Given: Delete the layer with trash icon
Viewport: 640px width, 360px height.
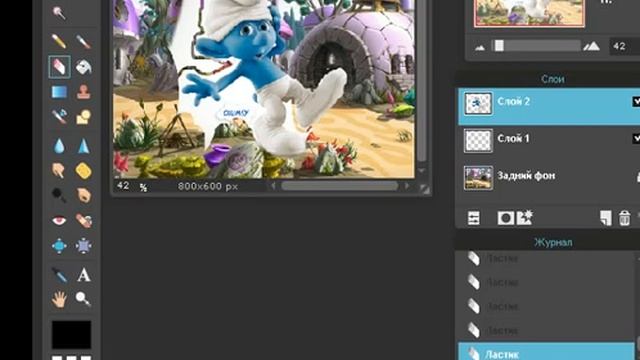Looking at the screenshot, I should point(624,218).
